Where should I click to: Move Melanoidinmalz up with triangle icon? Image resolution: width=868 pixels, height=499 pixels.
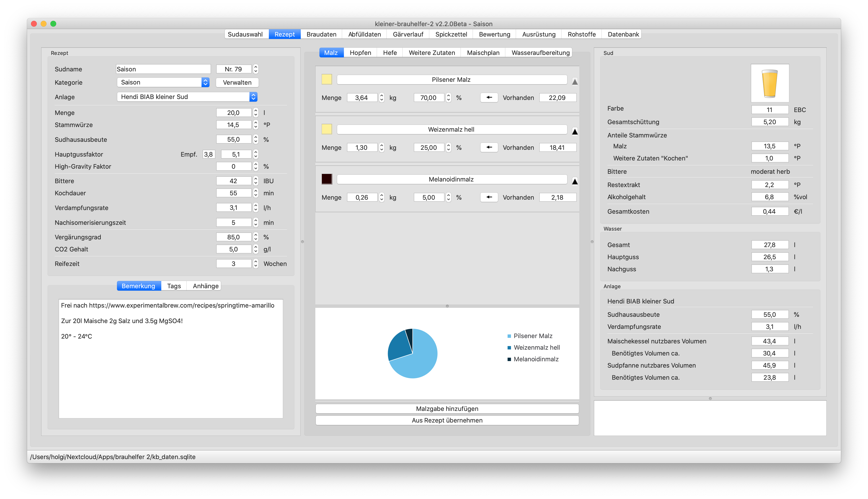tap(575, 181)
